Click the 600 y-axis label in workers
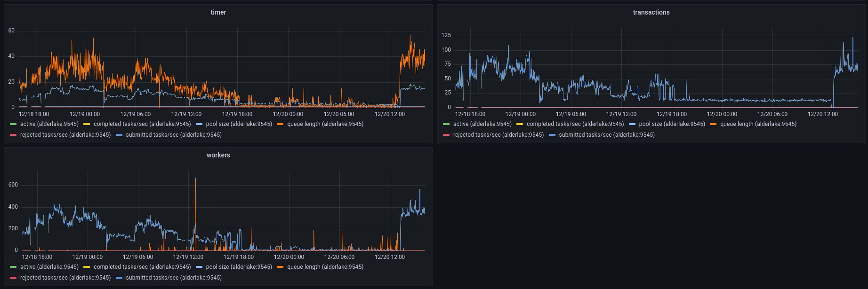Viewport: 868px width, 289px height. [13, 185]
